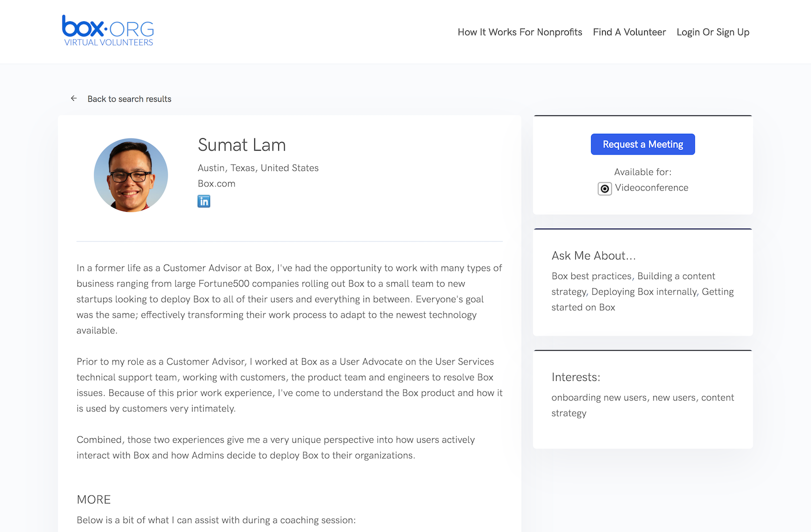The image size is (811, 532).
Task: Click the back arrow icon
Action: tap(74, 98)
